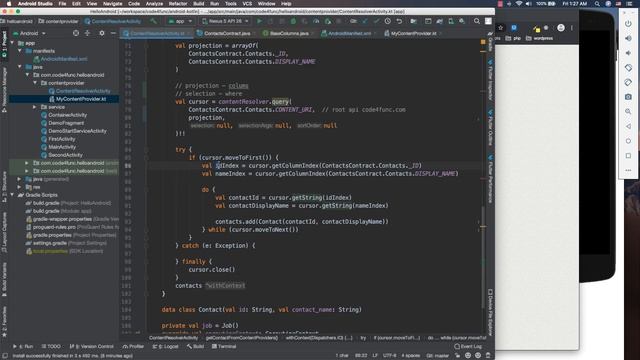
Task: Expand the service package
Action: click(x=35, y=107)
